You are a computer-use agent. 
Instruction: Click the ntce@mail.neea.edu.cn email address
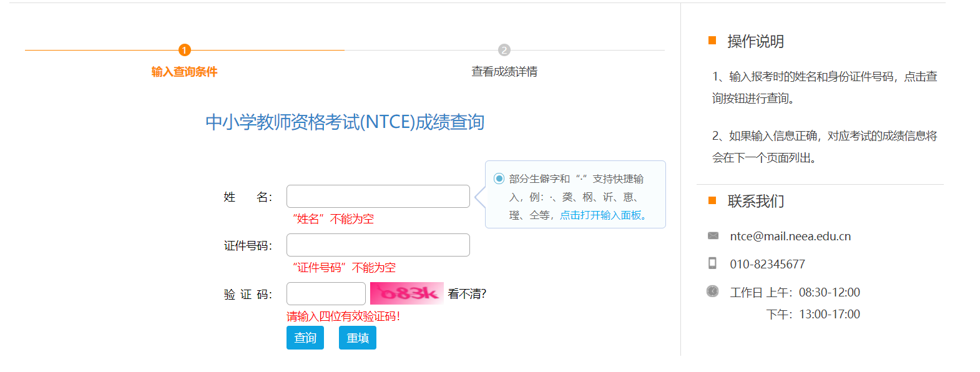pos(790,236)
